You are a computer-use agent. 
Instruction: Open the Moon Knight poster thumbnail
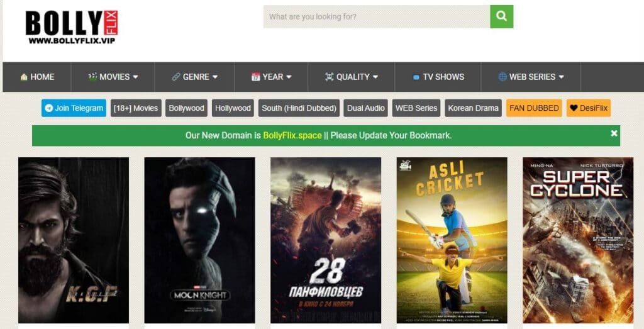(199, 240)
